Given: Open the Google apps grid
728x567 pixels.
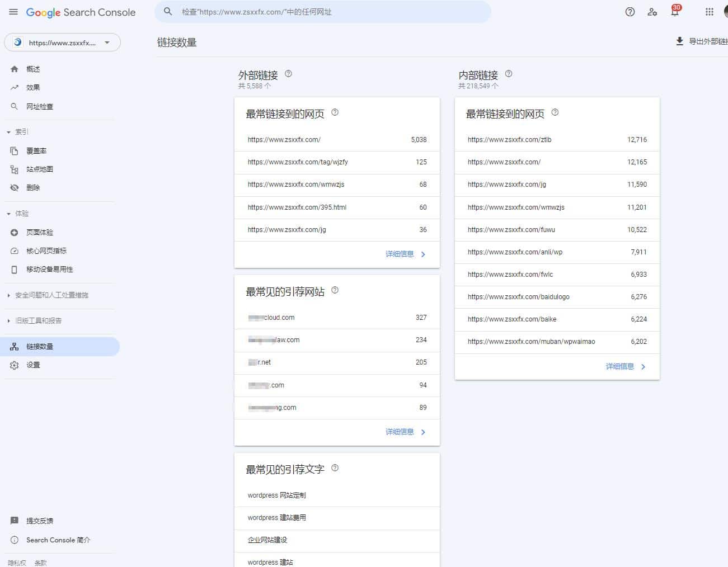Looking at the screenshot, I should click(x=710, y=12).
